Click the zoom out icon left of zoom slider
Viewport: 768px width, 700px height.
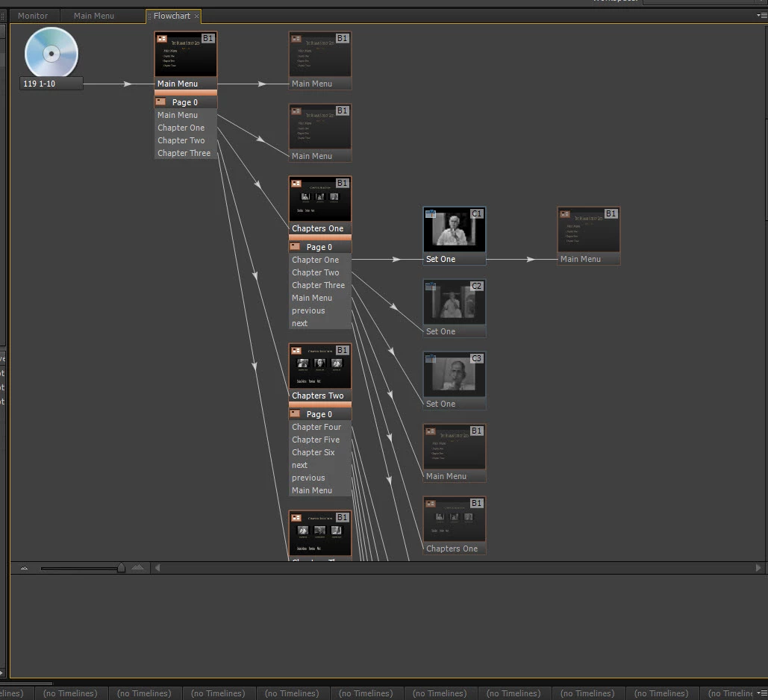[24, 568]
